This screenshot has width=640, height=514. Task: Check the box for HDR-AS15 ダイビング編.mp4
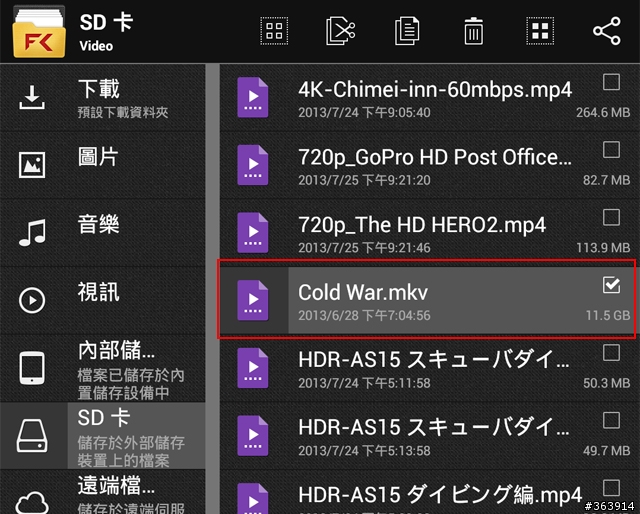(611, 488)
